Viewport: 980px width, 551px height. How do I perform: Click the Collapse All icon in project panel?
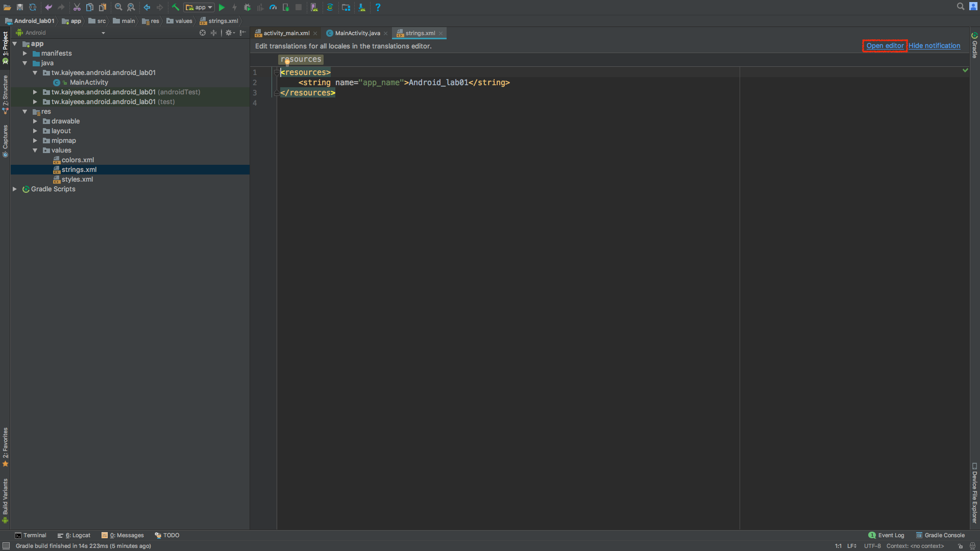pos(214,33)
